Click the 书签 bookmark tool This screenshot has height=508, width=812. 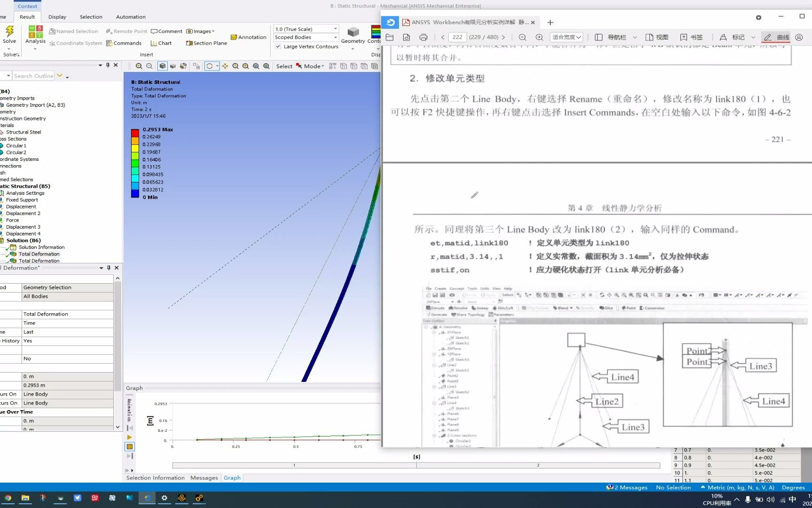point(691,37)
